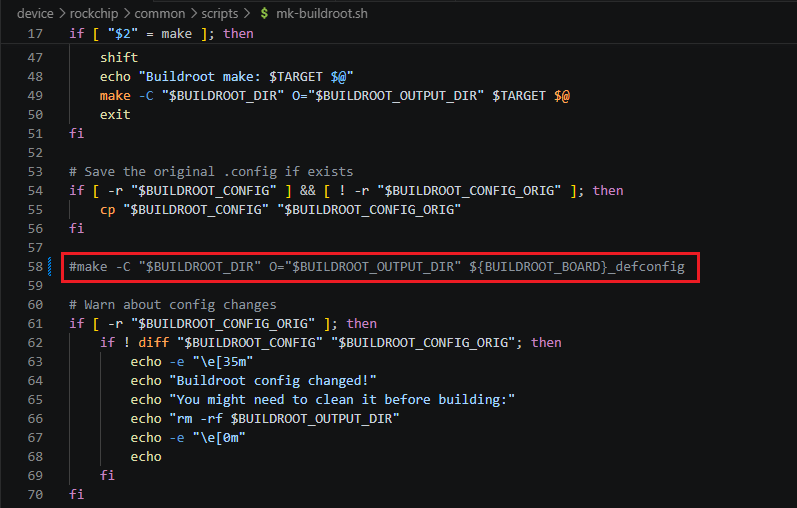The image size is (797, 508).
Task: Click the modified-line indicator beside line 58
Action: [x=50, y=266]
